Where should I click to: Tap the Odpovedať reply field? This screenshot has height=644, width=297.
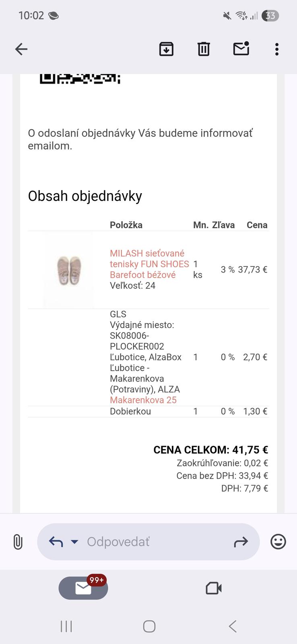click(153, 542)
